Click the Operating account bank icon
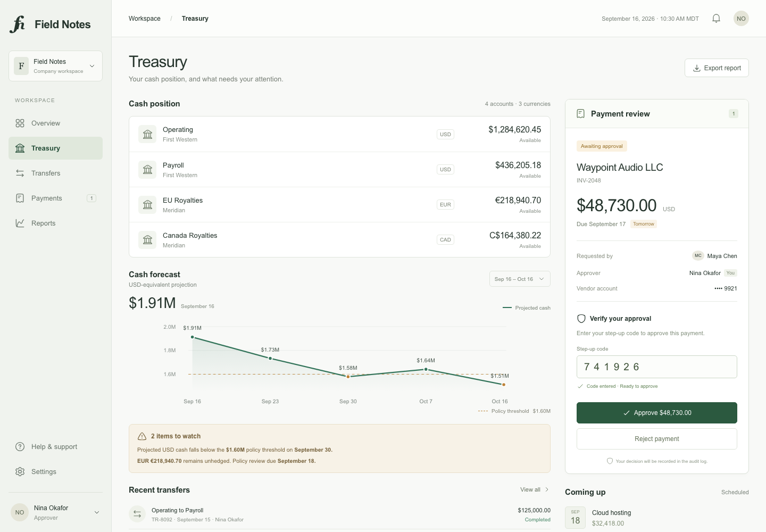This screenshot has width=766, height=532. [x=147, y=134]
